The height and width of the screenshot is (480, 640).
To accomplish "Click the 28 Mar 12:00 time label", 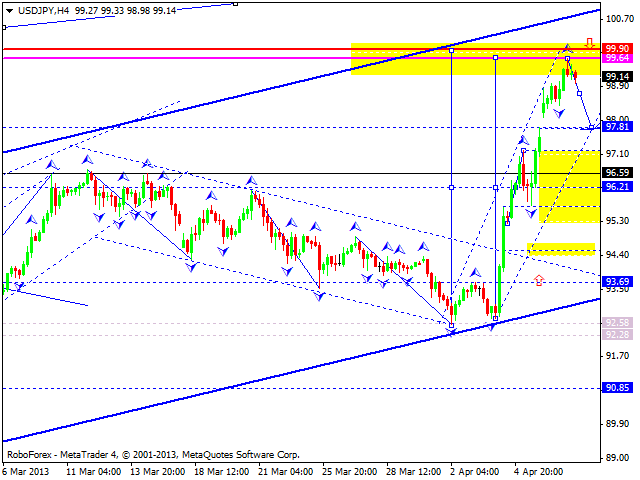I will click(414, 472).
